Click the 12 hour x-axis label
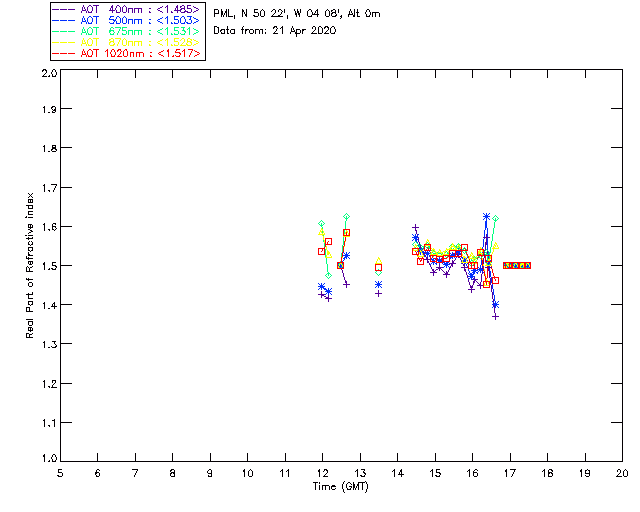Viewport: 640px width, 512px height. [322, 473]
